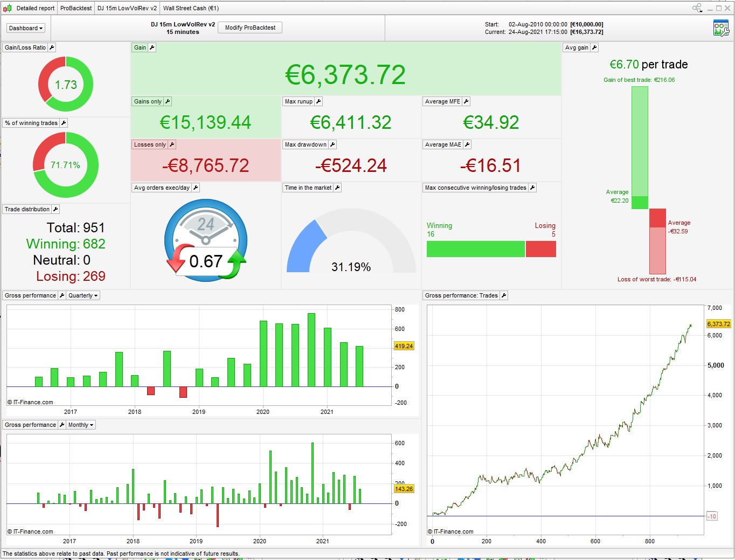Click the 143.26 price label on monthly chart
This screenshot has height=560, width=735.
click(x=404, y=489)
